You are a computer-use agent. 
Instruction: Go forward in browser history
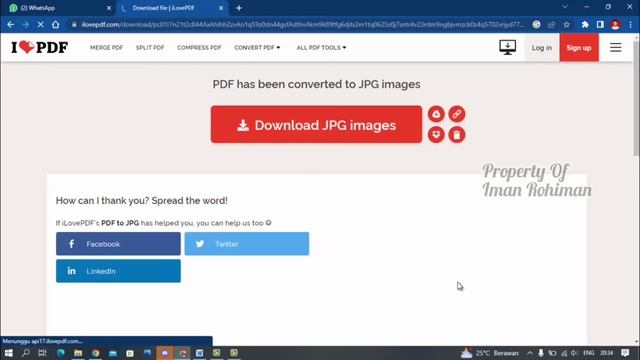click(25, 24)
